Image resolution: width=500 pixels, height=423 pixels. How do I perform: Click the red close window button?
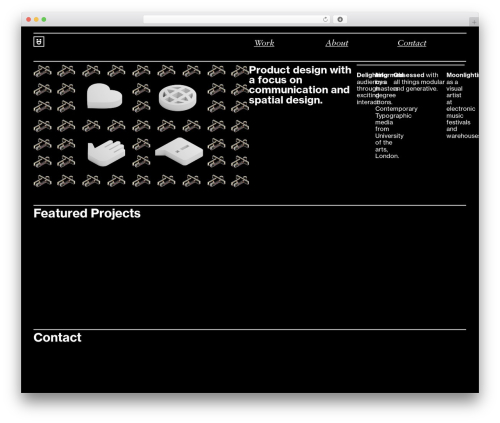tap(29, 20)
